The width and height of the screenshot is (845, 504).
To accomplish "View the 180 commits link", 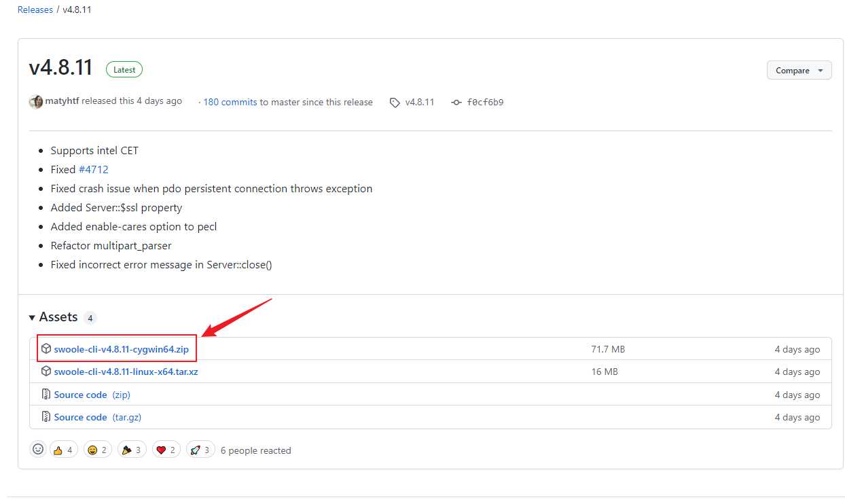I will coord(230,102).
